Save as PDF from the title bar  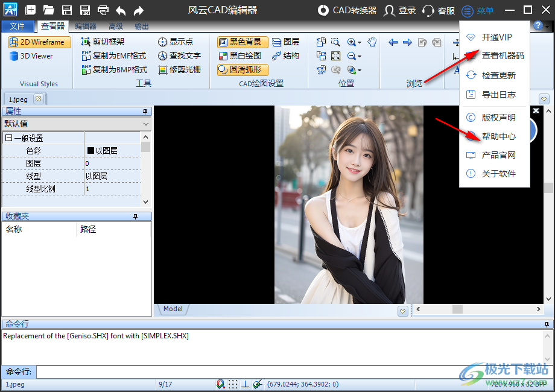[85, 10]
